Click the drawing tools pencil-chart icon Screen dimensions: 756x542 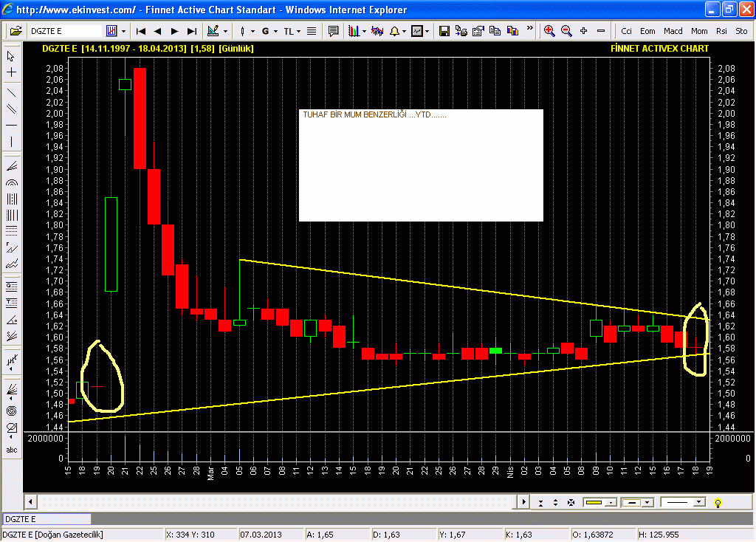[x=213, y=31]
